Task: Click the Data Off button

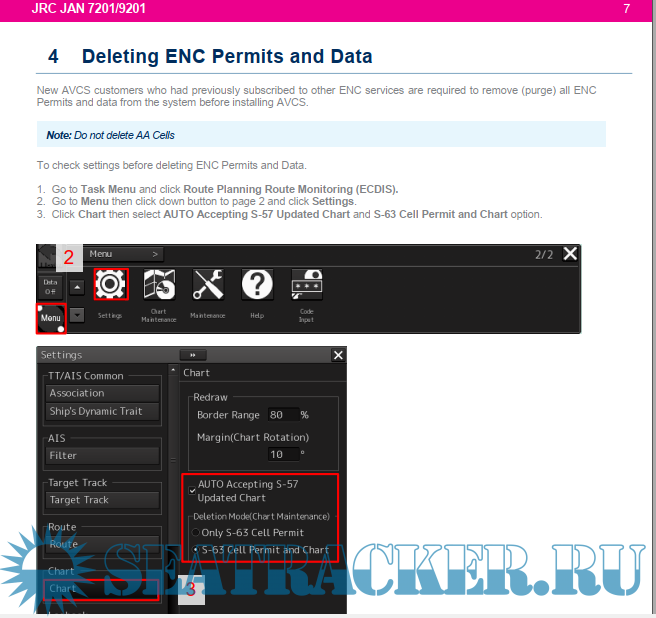Action: (x=51, y=286)
